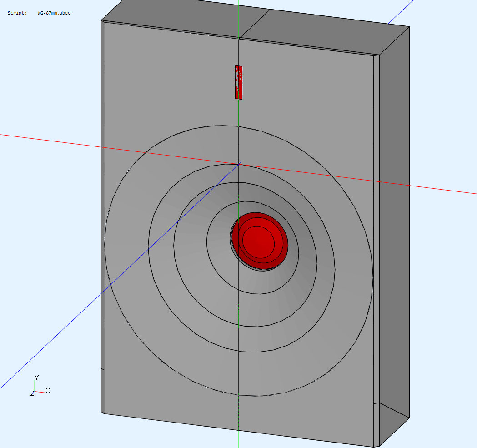Click the axis origin where colored lines intersect
This screenshot has height=448, width=477.
tap(239, 164)
